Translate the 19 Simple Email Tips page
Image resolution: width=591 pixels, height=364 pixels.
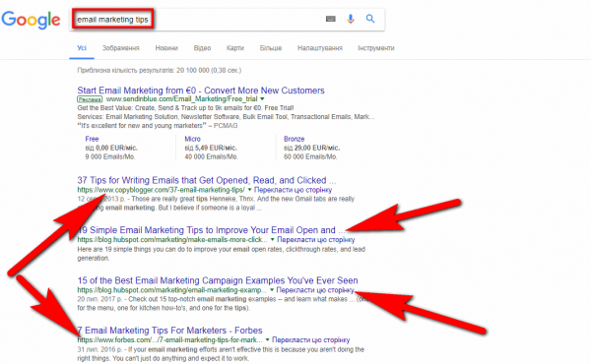[x=316, y=239]
